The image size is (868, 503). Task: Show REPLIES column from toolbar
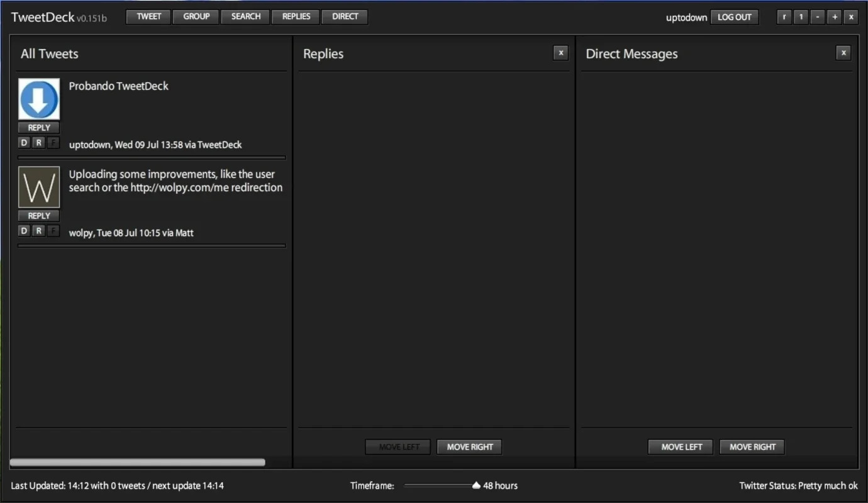coord(296,17)
